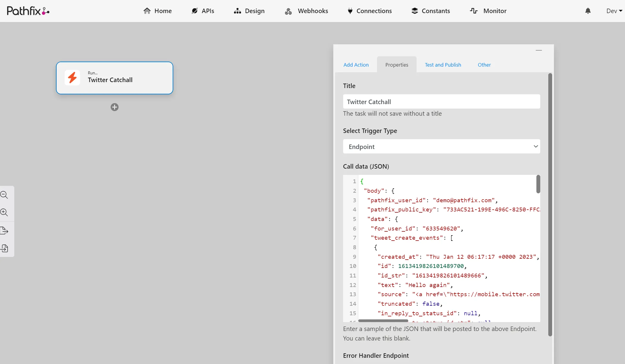Edit the Title input field

click(442, 102)
